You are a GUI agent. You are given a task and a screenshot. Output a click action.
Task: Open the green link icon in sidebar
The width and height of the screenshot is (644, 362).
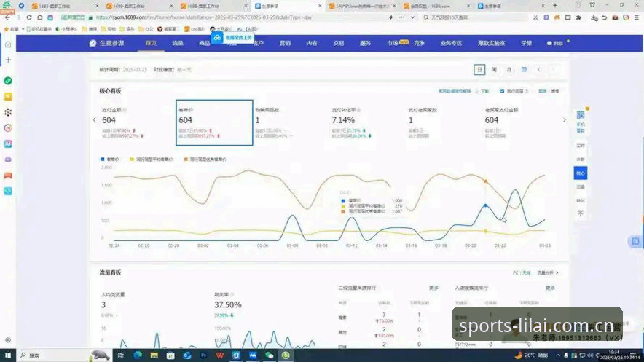click(8, 81)
